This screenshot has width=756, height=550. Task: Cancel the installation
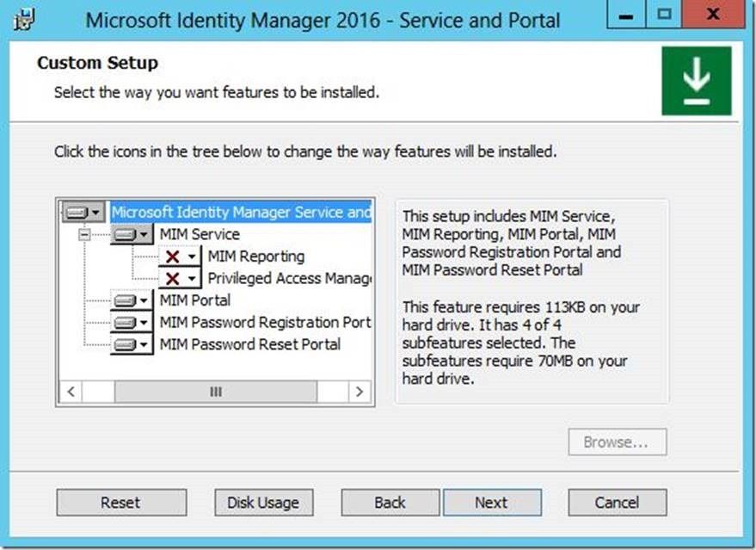[618, 503]
